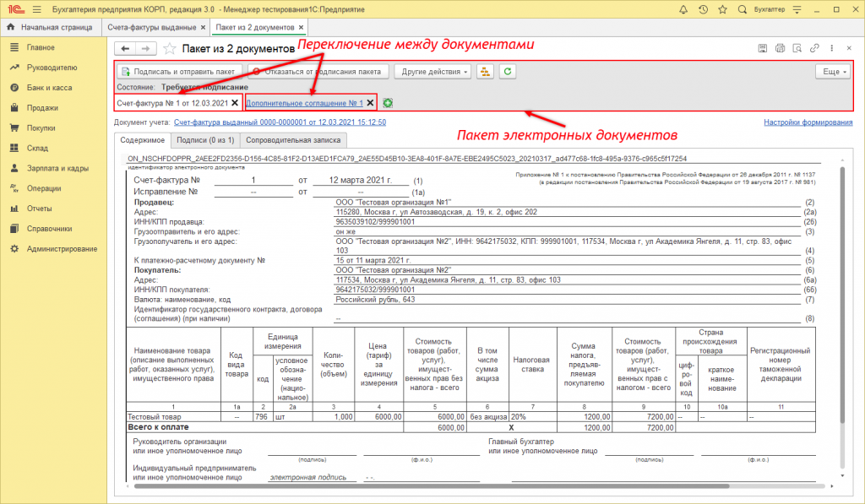This screenshot has width=865, height=504.
Task: Add package to favorites star
Action: (169, 48)
